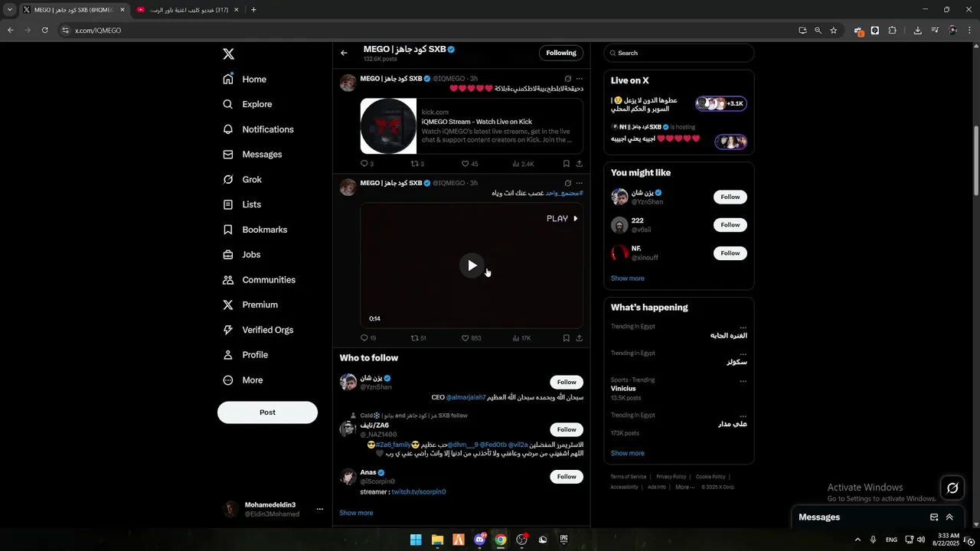Reply to the video post with 19 replies
Viewport: 980px width, 551px height.
tap(368, 338)
